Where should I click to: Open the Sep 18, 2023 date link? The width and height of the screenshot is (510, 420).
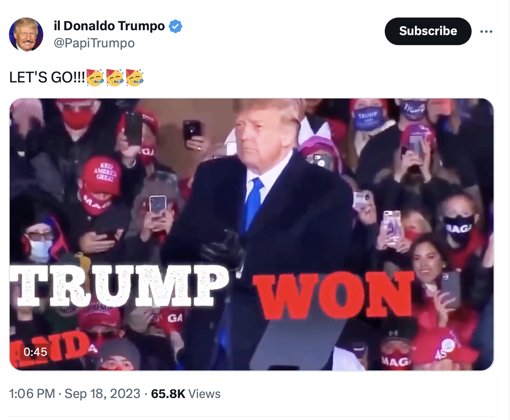[103, 394]
